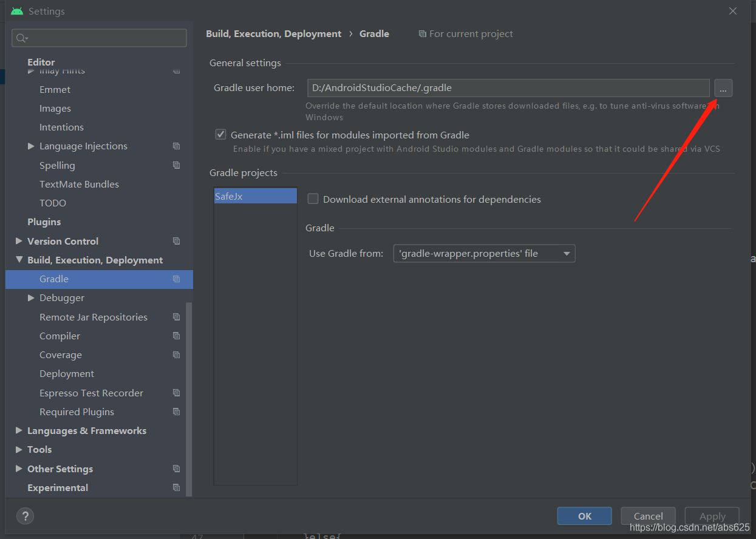Click the Android Studio logo in title bar
The height and width of the screenshot is (539, 756).
(x=16, y=10)
